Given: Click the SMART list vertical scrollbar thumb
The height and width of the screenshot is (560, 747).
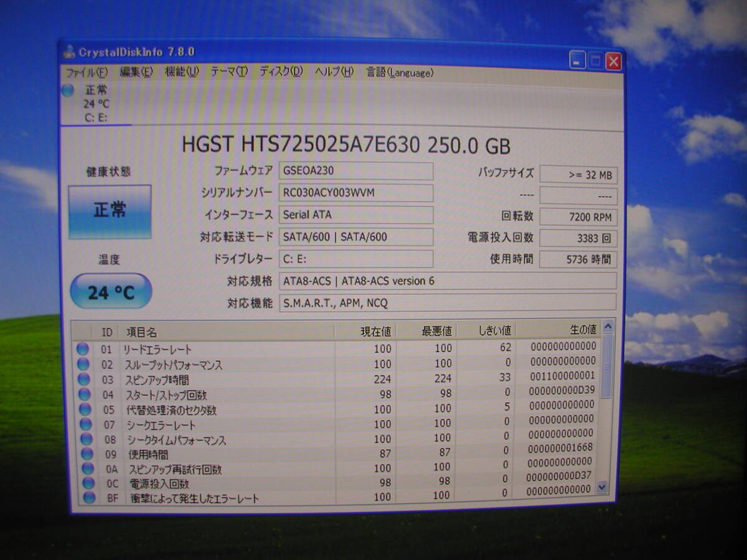Looking at the screenshot, I should click(x=607, y=367).
